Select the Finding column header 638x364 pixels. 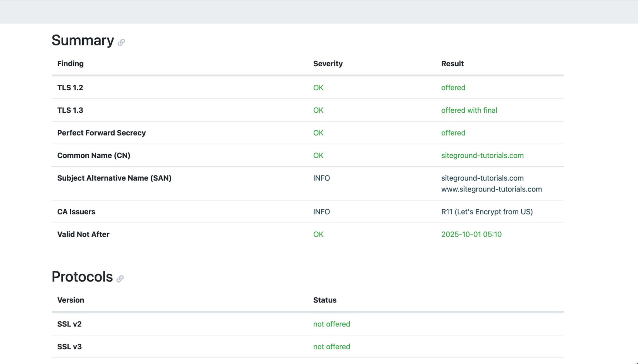71,64
